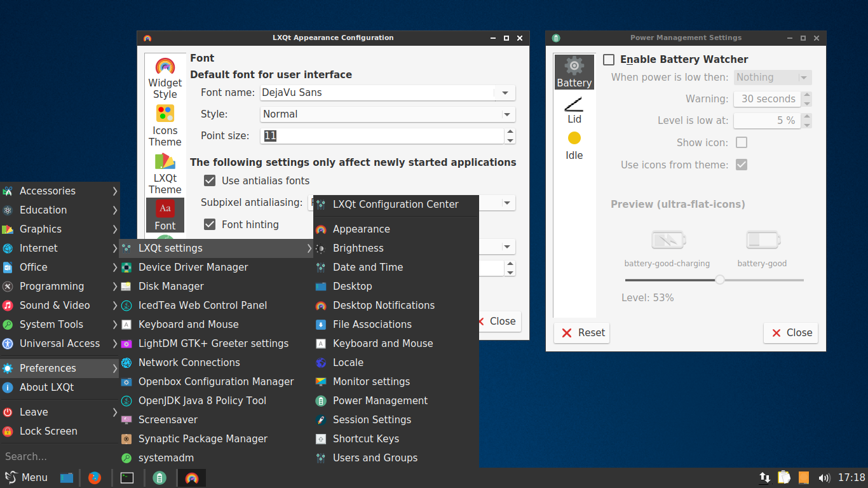868x488 pixels.
Task: Click the menu Search field
Action: tap(60, 456)
